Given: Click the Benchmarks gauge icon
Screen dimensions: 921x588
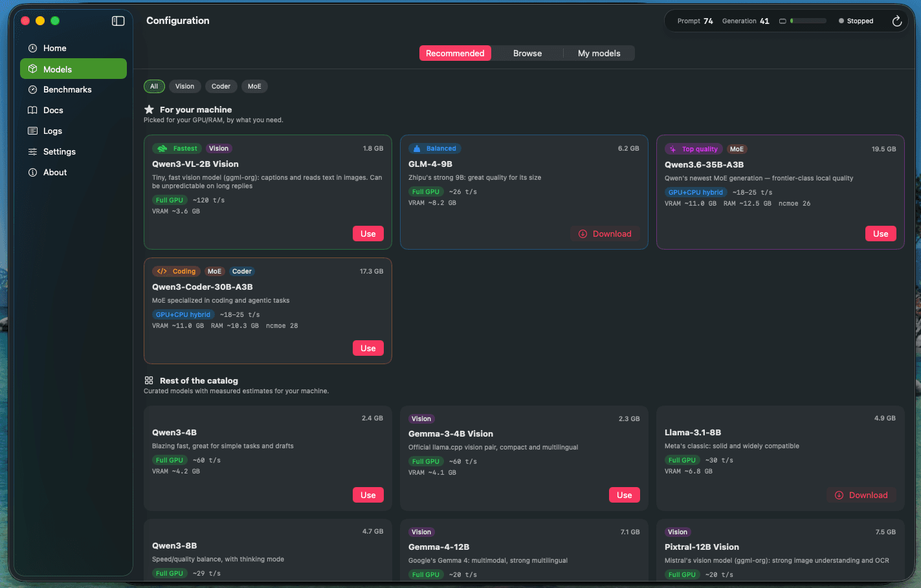Looking at the screenshot, I should pyautogui.click(x=32, y=89).
